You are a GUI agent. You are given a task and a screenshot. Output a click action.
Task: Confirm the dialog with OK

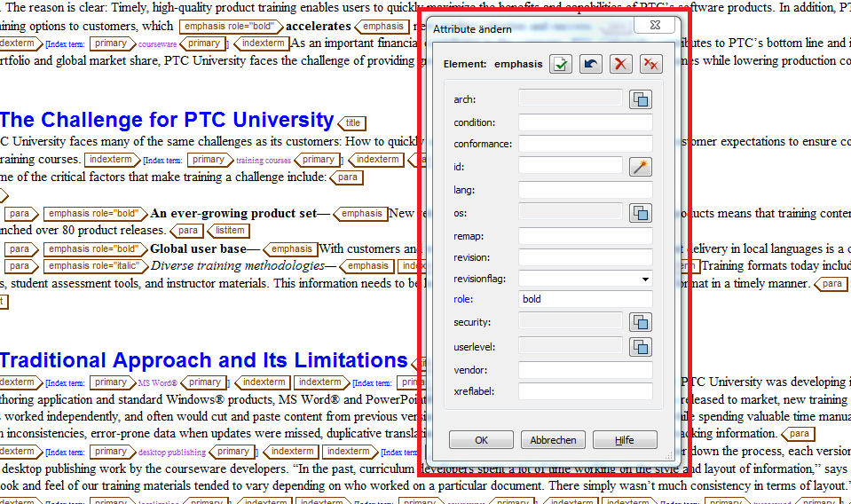point(481,440)
